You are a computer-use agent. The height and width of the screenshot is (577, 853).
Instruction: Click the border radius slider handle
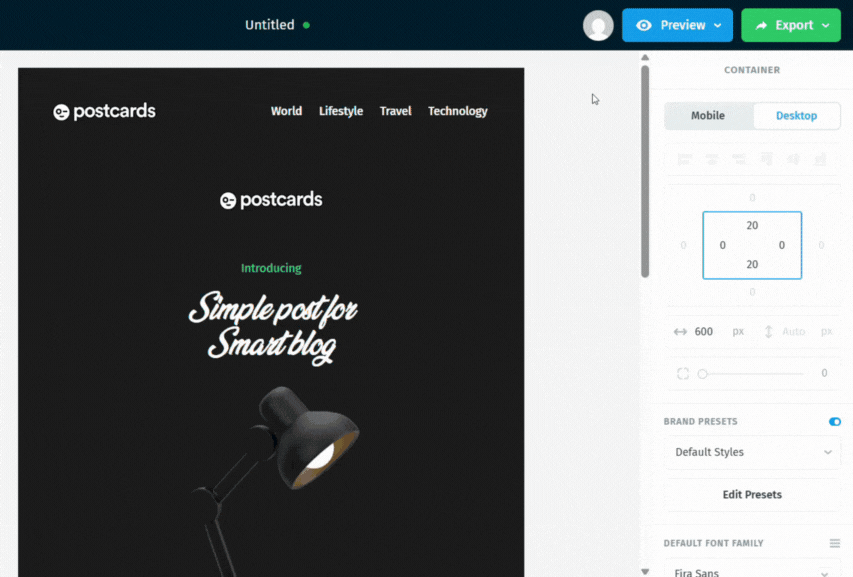point(702,374)
